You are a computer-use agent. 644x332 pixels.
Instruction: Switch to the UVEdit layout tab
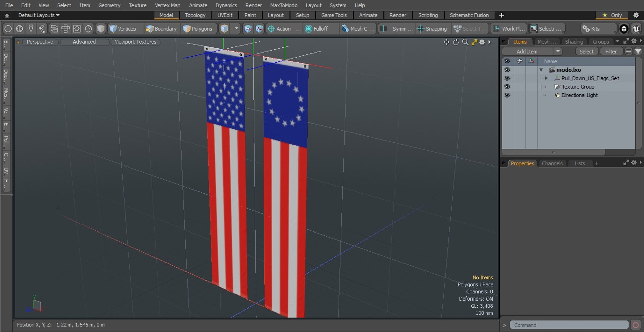coord(225,15)
